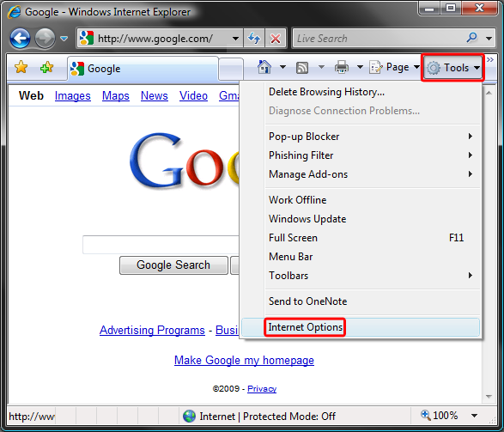
Task: Expand the zoom level dropdown arrow
Action: click(474, 416)
